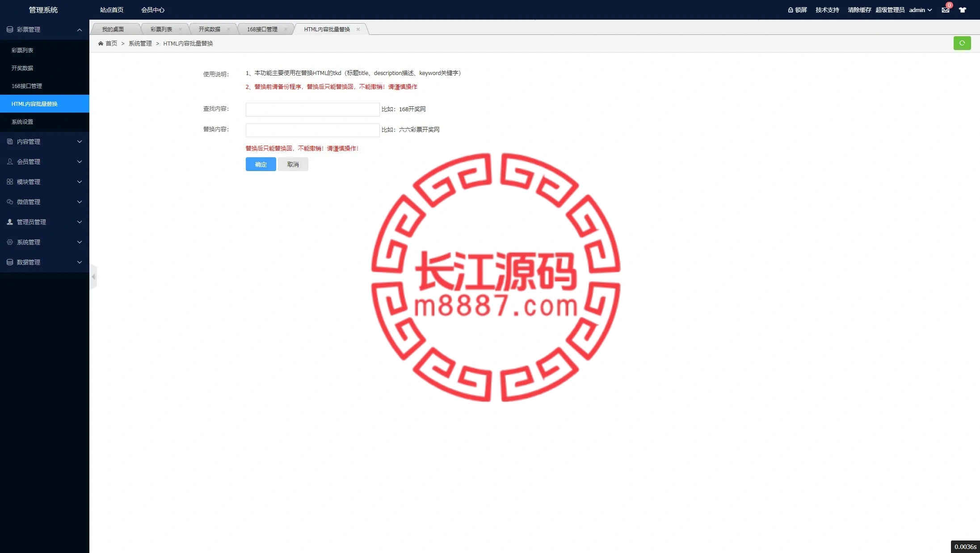980x553 pixels.
Task: Select HTML内容批量替换 in the sidebar
Action: [45, 104]
